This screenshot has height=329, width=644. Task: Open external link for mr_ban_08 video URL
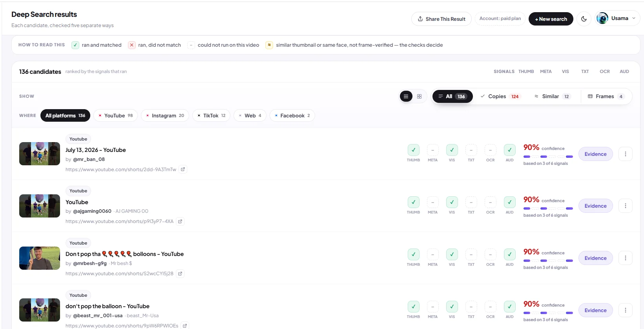pos(183,170)
